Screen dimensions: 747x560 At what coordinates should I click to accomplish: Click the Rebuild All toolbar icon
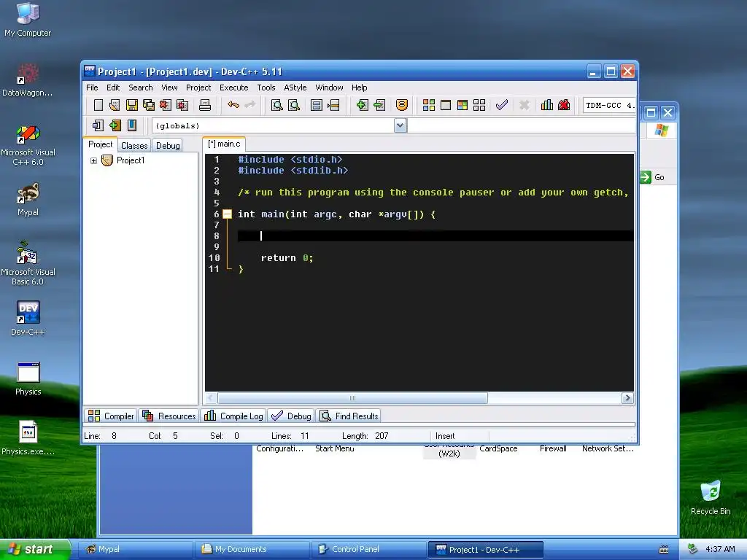(479, 105)
